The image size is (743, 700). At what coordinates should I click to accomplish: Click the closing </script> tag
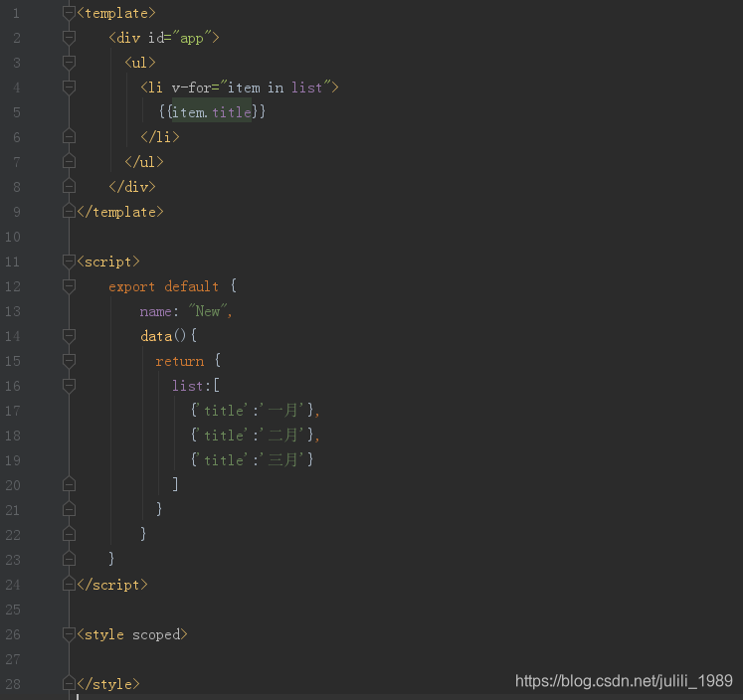pyautogui.click(x=112, y=585)
